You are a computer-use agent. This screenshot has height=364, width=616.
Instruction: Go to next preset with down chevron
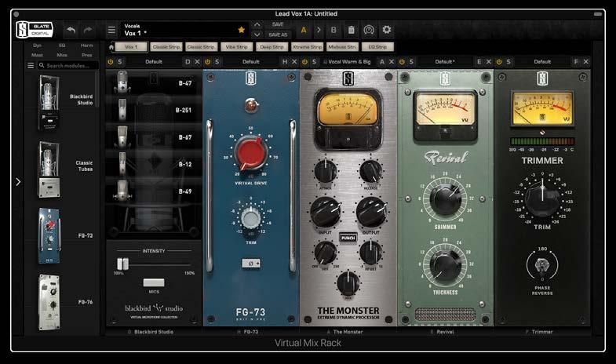[x=257, y=35]
